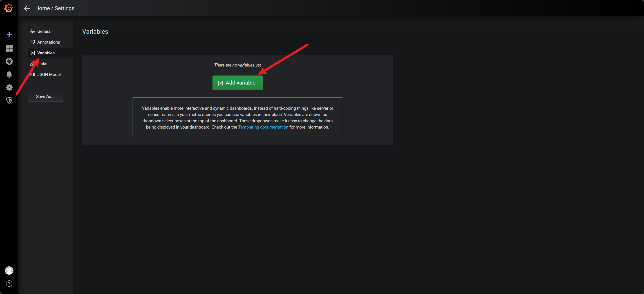Click the Save As... button
This screenshot has height=294, width=644.
click(45, 96)
